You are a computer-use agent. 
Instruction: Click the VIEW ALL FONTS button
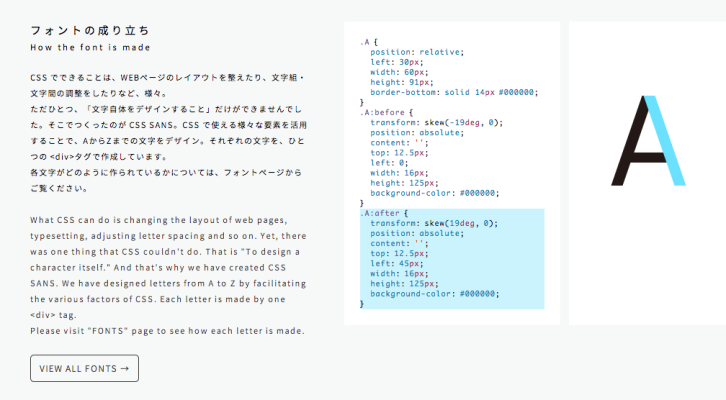point(84,368)
